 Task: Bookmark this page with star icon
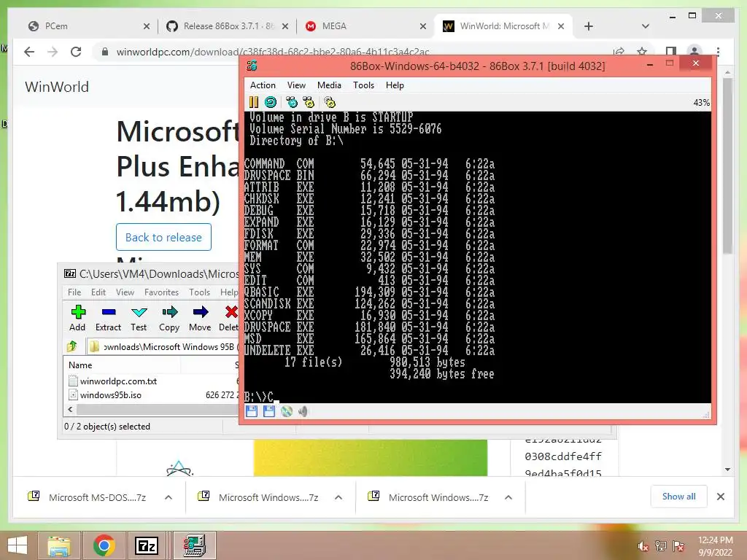pyautogui.click(x=642, y=52)
